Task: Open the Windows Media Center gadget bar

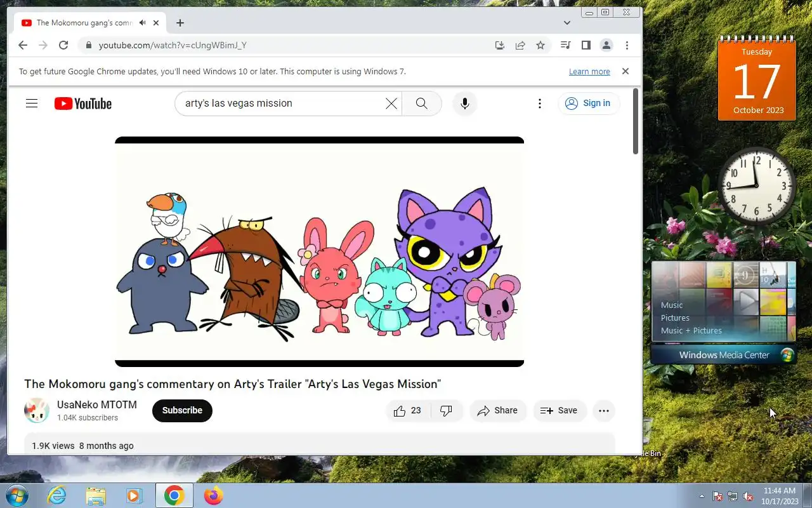Action: (x=724, y=355)
